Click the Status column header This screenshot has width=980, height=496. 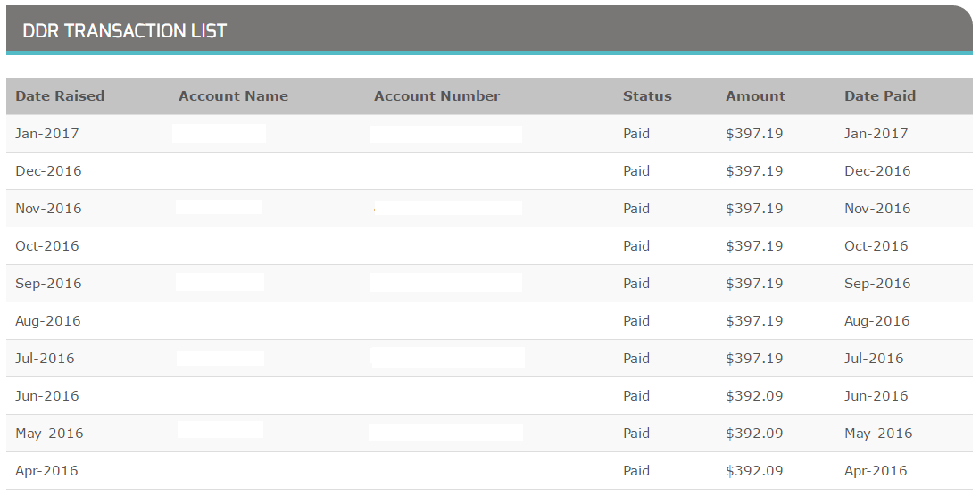pyautogui.click(x=647, y=96)
